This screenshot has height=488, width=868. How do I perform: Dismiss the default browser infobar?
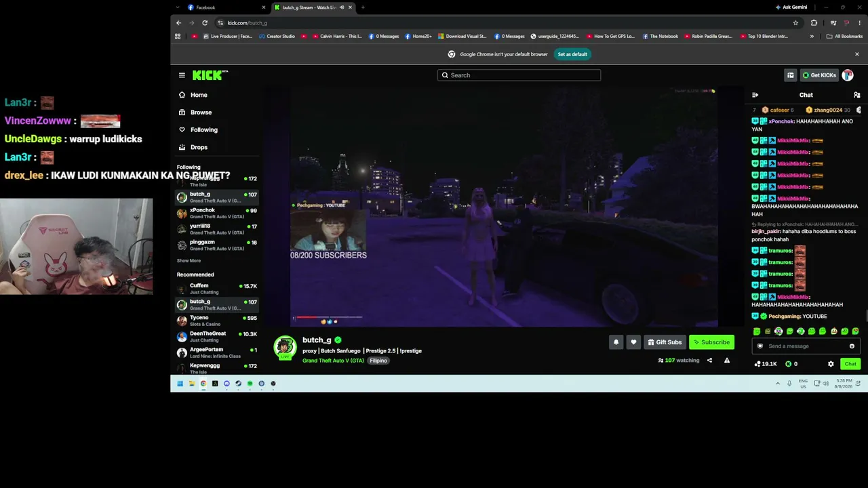(857, 54)
